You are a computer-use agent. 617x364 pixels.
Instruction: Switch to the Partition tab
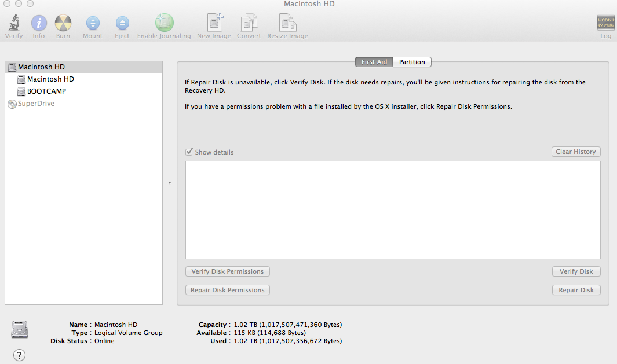click(412, 62)
